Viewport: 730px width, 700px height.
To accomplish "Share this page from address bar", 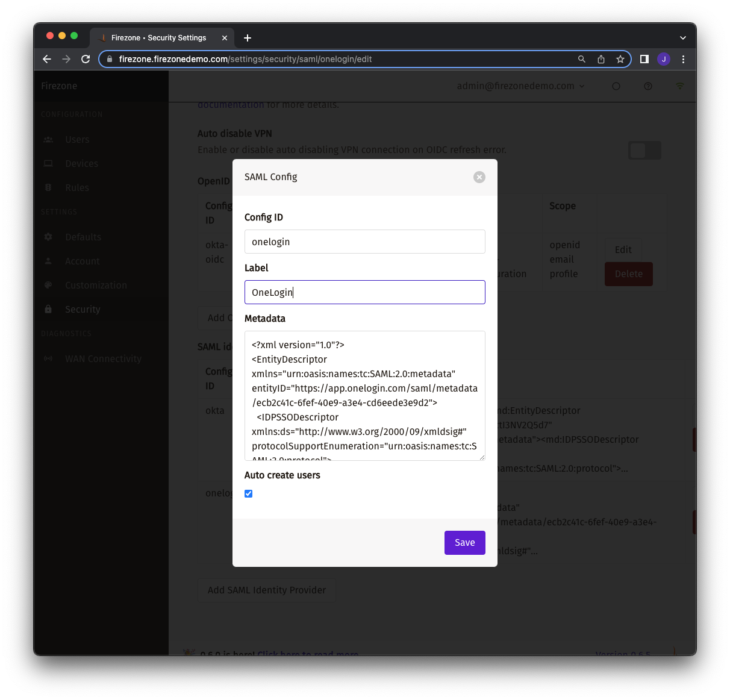I will pyautogui.click(x=601, y=59).
